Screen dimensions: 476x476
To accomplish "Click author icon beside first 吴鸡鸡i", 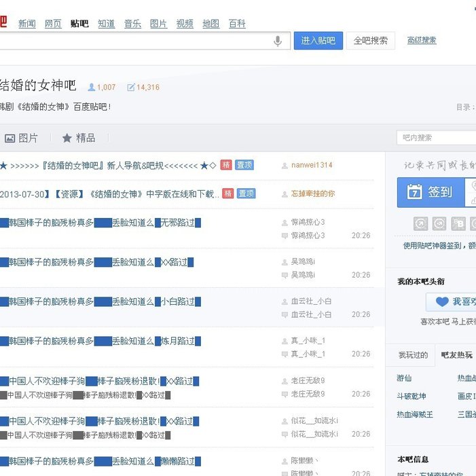I will (x=285, y=262).
